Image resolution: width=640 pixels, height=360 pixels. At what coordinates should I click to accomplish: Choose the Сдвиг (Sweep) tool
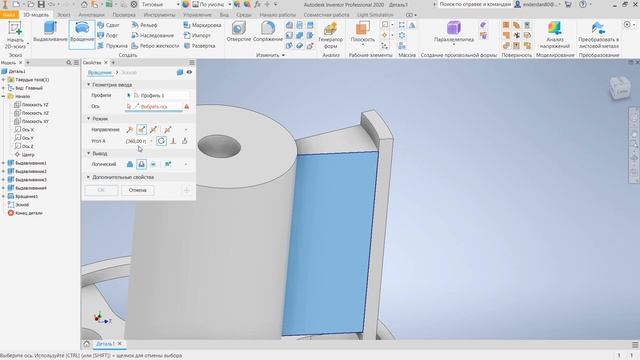click(x=109, y=25)
